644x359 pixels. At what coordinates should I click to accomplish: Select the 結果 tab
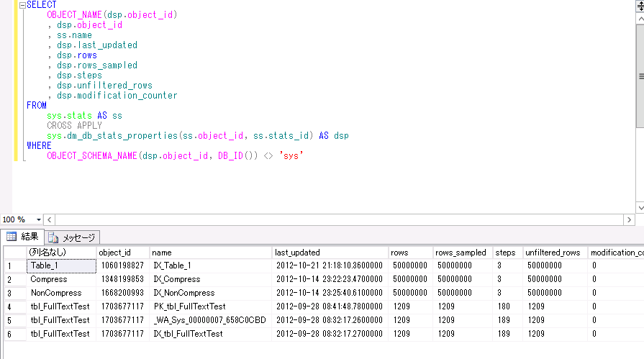22,237
